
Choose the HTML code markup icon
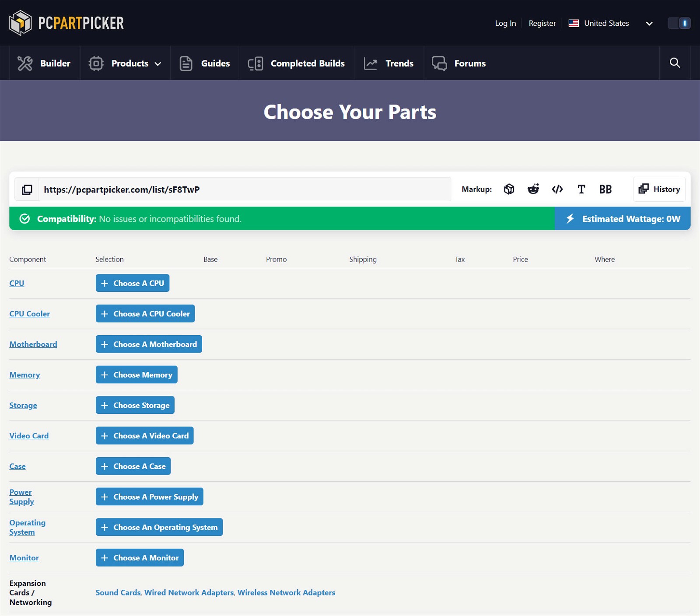(557, 189)
